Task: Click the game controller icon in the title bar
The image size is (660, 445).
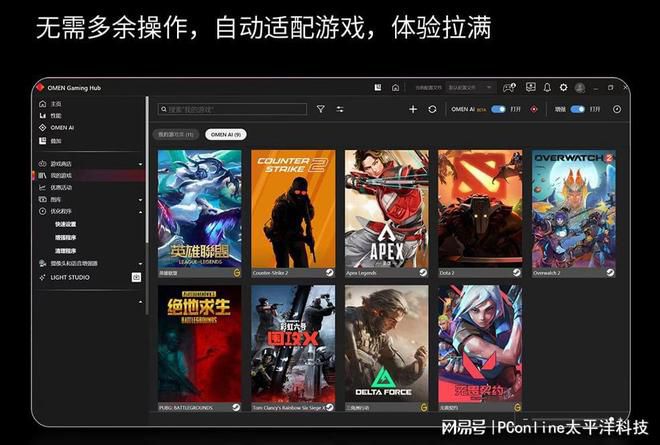Action: (x=509, y=88)
